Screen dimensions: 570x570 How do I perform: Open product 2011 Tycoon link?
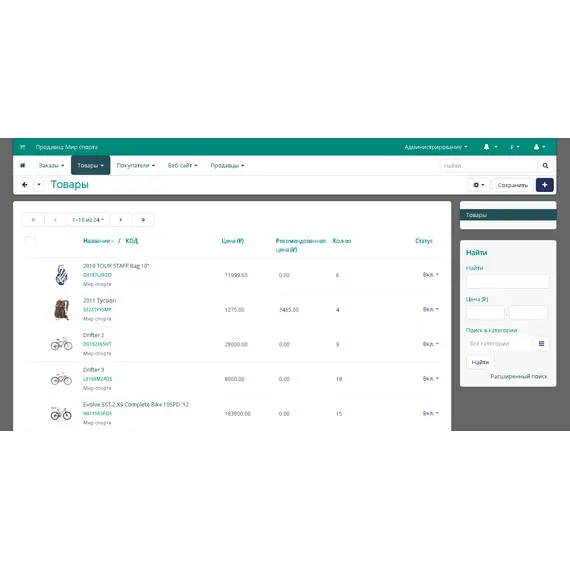pyautogui.click(x=99, y=300)
